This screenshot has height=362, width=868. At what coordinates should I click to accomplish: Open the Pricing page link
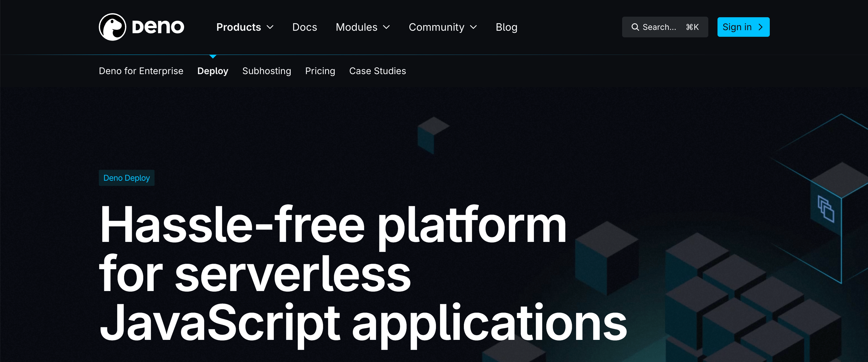(320, 71)
